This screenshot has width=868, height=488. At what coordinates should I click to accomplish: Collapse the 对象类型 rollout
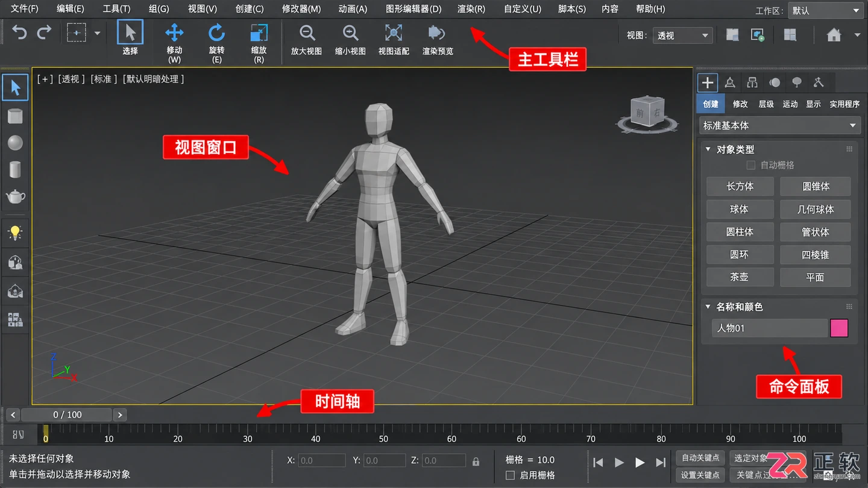pos(708,149)
